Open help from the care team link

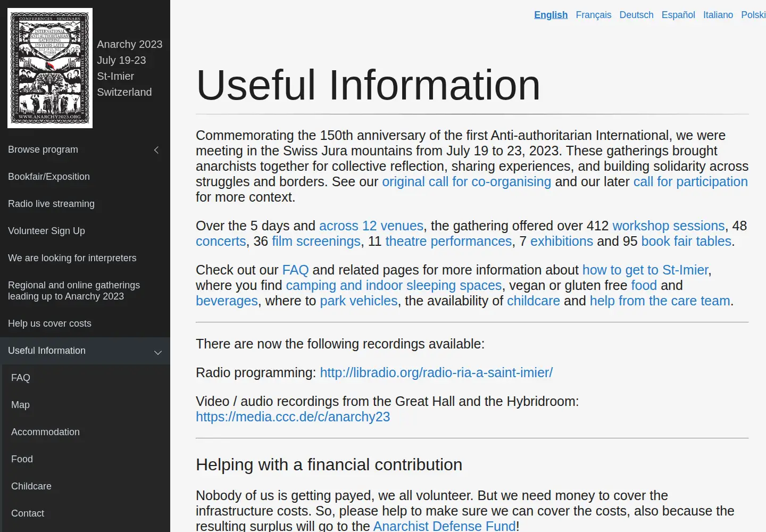(660, 301)
